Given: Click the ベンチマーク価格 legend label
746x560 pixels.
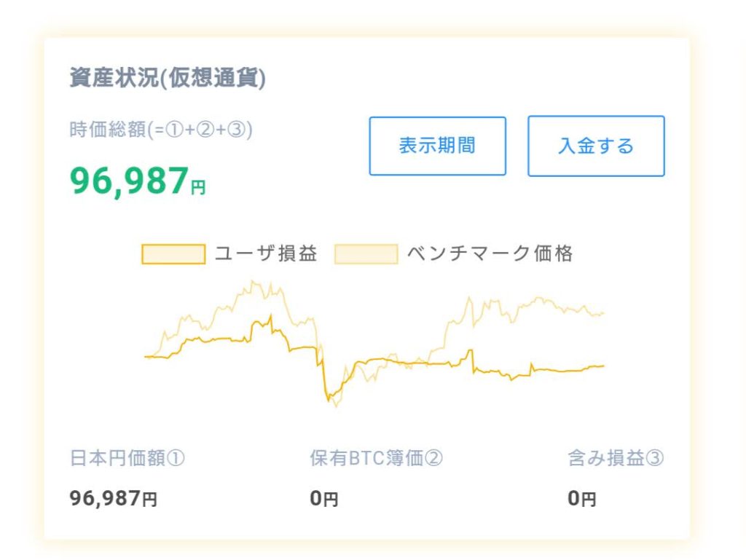Looking at the screenshot, I should click(490, 253).
